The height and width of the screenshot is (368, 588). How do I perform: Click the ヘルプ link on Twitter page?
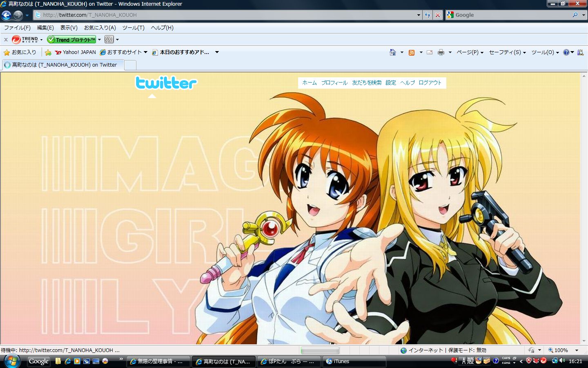tap(408, 83)
